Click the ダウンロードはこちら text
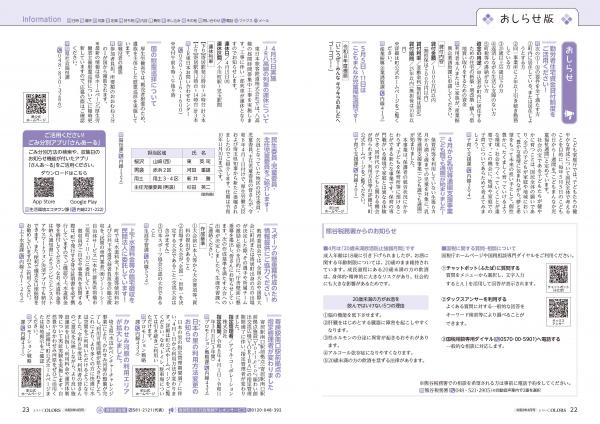The height and width of the screenshot is (424, 600). pyautogui.click(x=64, y=173)
